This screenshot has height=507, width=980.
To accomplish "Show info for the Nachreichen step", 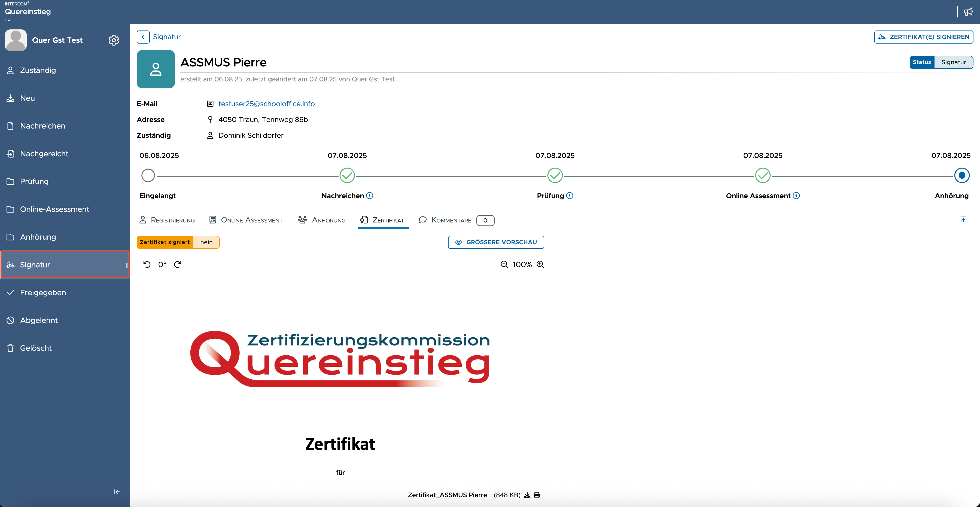I will pyautogui.click(x=369, y=196).
